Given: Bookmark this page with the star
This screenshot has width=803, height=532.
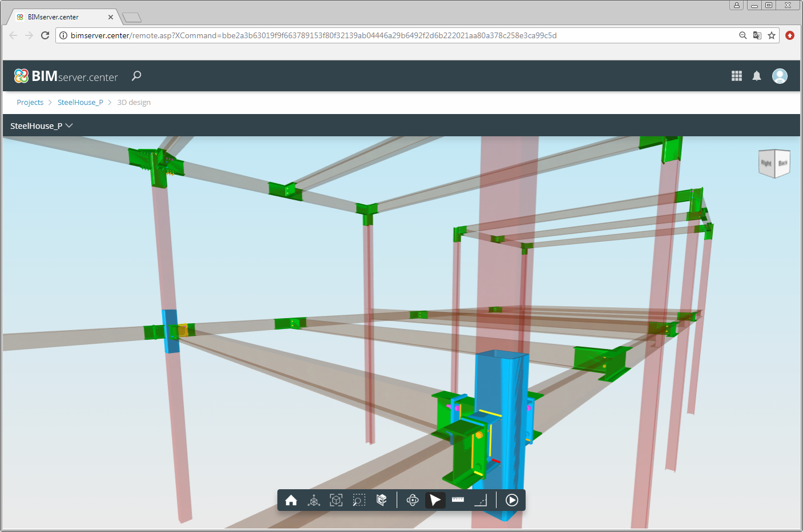Looking at the screenshot, I should (x=772, y=35).
